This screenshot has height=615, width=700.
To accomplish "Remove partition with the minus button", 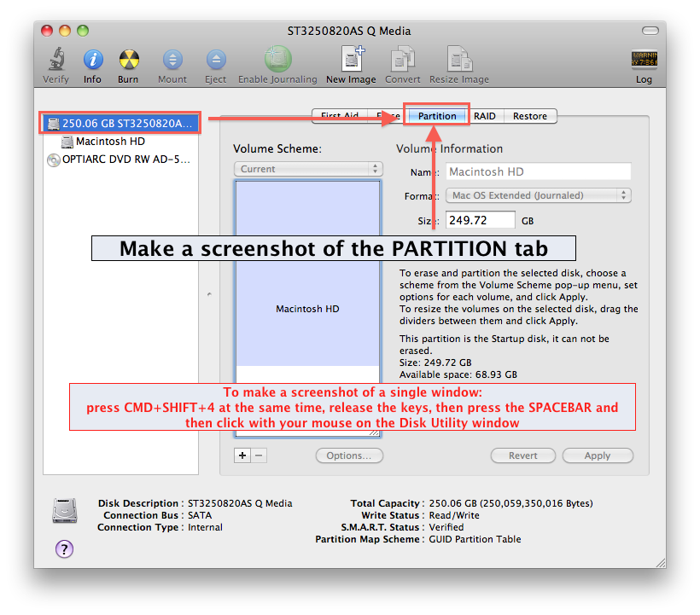I will [259, 455].
